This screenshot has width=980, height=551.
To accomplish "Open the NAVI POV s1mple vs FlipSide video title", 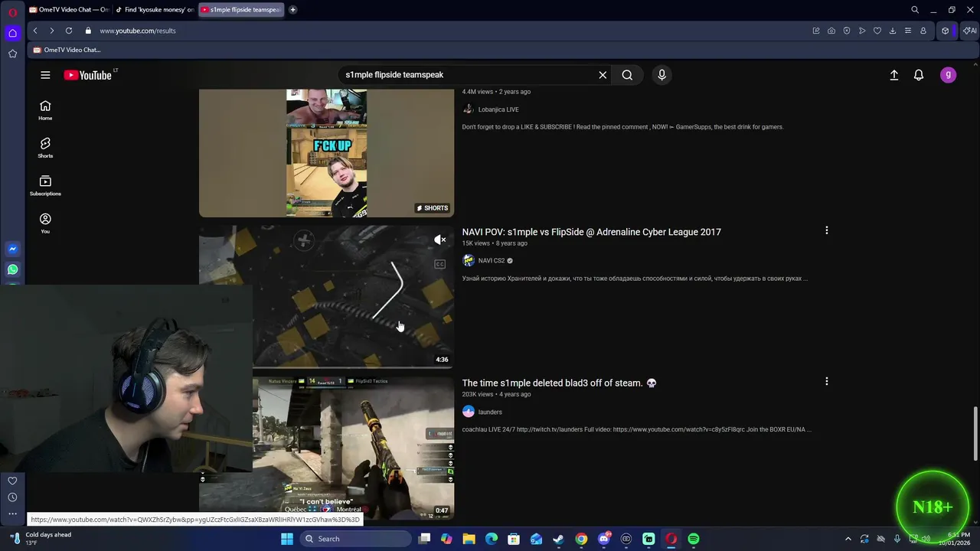I will pos(591,232).
